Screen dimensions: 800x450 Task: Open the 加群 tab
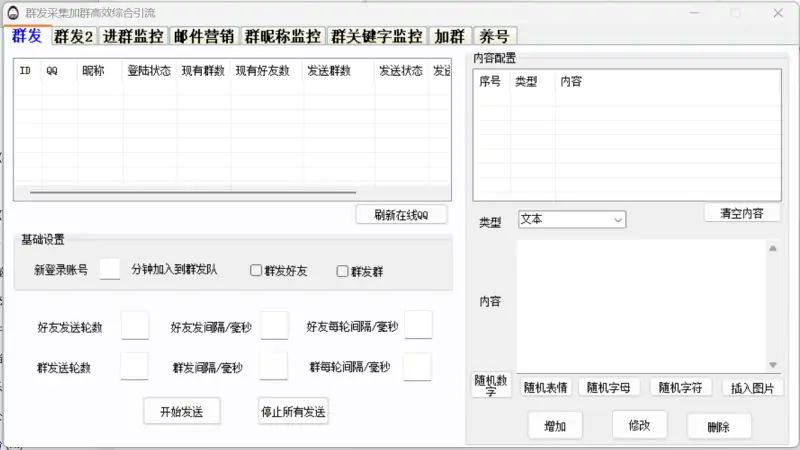click(x=449, y=37)
